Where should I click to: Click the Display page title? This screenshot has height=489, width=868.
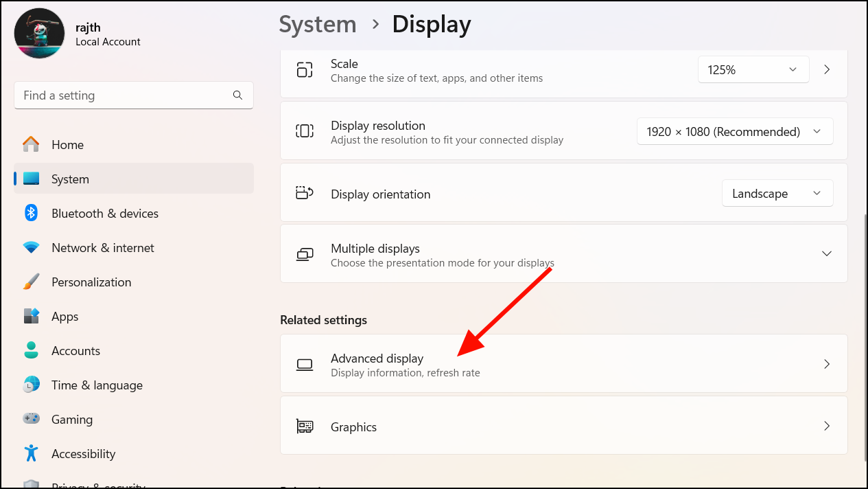[x=432, y=25]
